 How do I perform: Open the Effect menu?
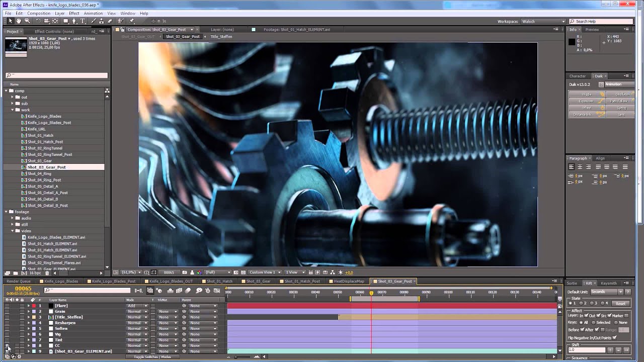[74, 13]
